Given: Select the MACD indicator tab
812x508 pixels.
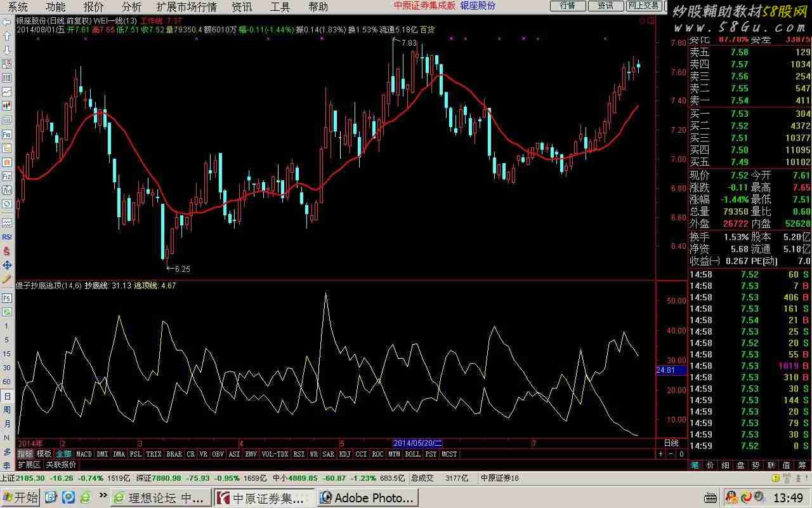Looking at the screenshot, I should 84,454.
